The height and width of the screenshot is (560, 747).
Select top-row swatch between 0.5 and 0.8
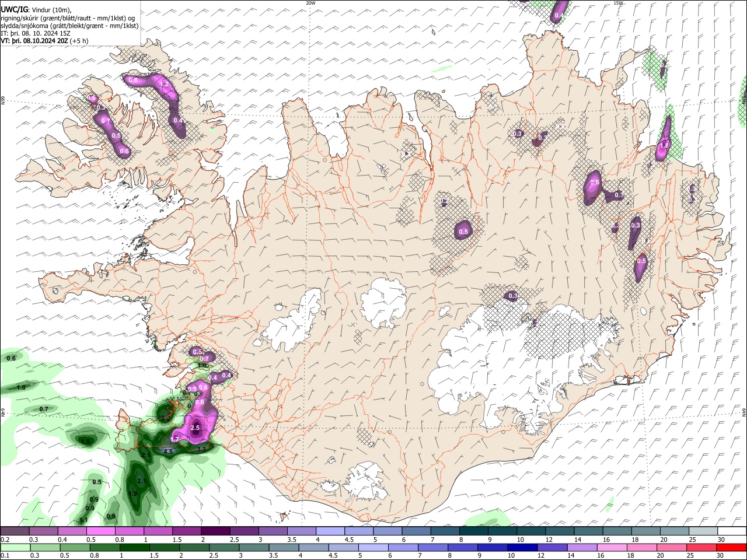pyautogui.click(x=100, y=531)
